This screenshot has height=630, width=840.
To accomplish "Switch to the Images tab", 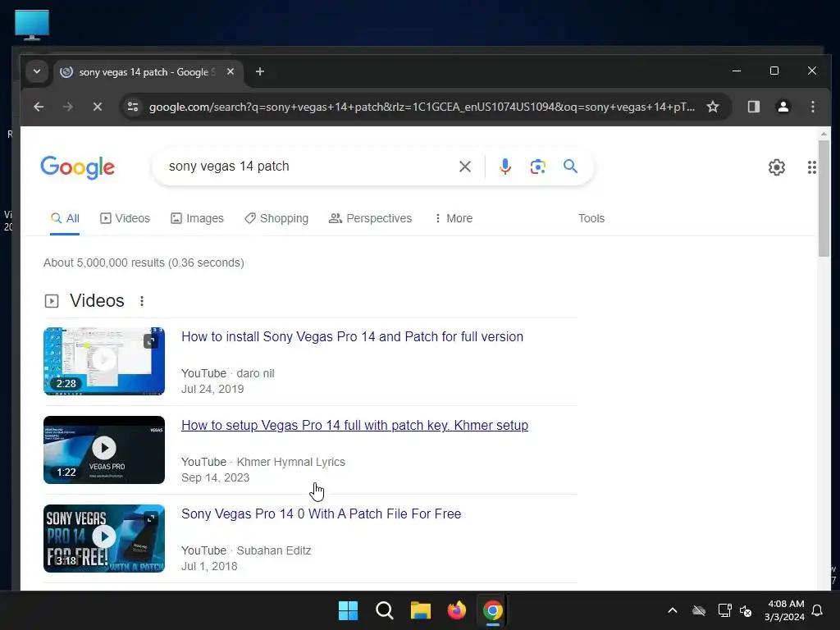I will [x=197, y=218].
